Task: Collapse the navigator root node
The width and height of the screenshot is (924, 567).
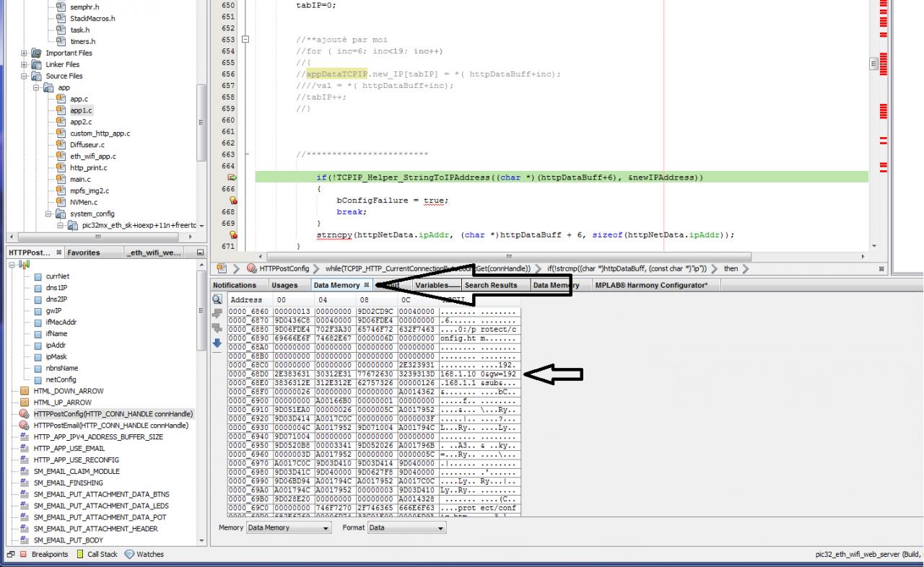Action: 12,265
